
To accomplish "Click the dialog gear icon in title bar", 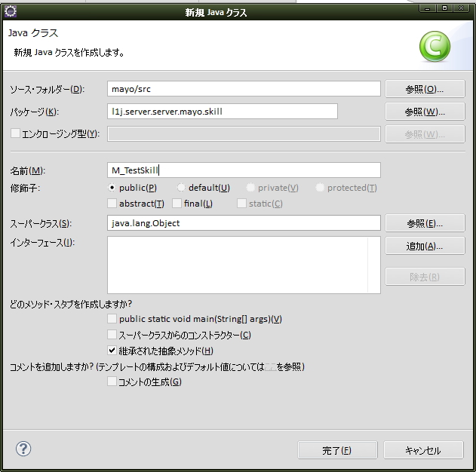I will pos(11,11).
